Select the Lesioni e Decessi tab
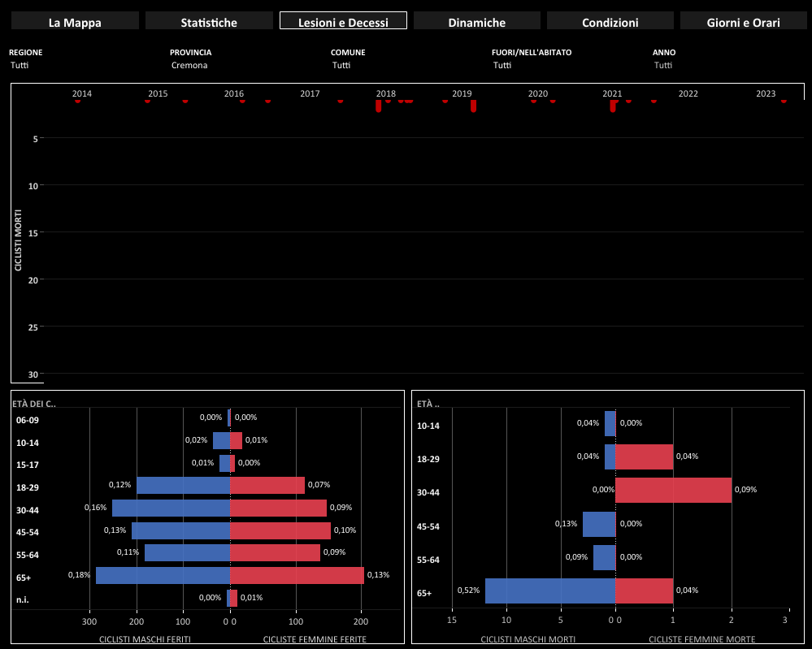Viewport: 812px width, 649px height. tap(343, 22)
